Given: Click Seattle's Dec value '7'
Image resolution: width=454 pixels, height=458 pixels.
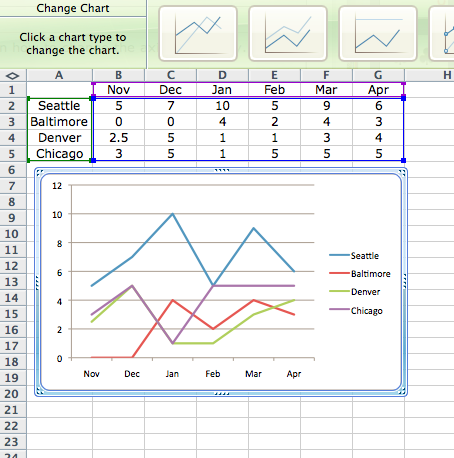Looking at the screenshot, I should pos(170,106).
